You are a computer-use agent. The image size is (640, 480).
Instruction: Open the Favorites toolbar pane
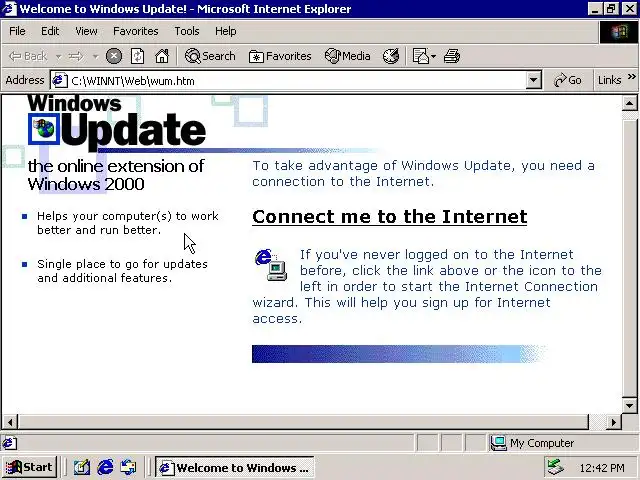(x=280, y=56)
